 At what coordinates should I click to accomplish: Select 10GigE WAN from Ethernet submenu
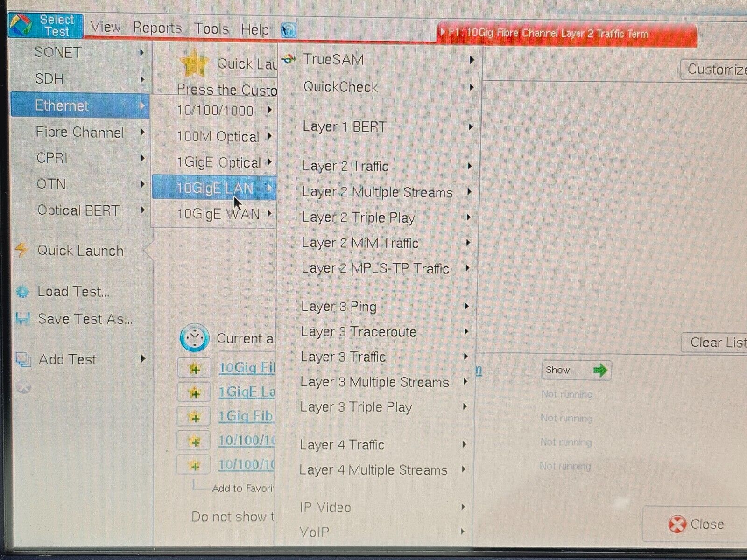pyautogui.click(x=218, y=214)
